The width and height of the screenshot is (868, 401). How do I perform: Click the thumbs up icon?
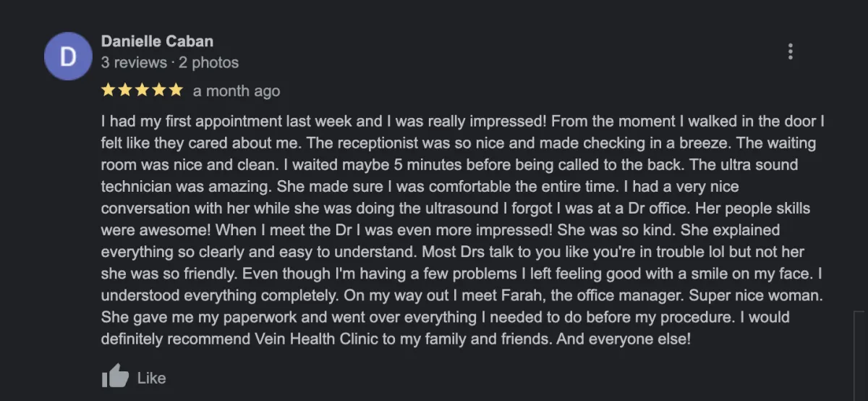click(x=115, y=376)
